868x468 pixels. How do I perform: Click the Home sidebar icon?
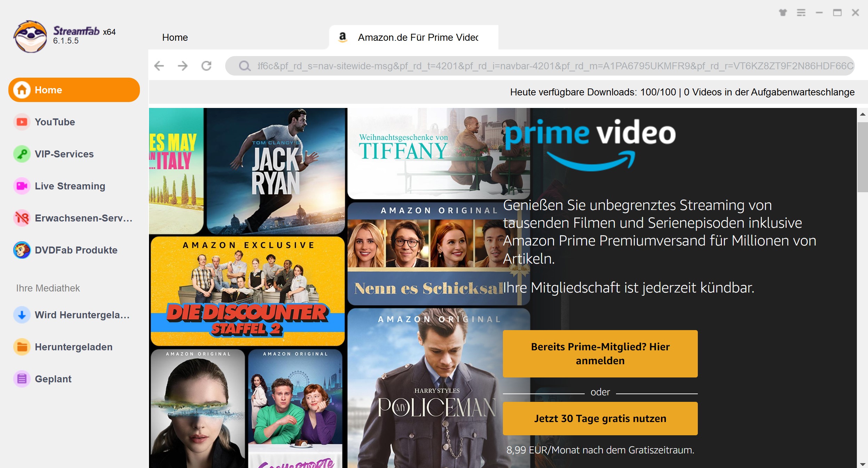[22, 90]
